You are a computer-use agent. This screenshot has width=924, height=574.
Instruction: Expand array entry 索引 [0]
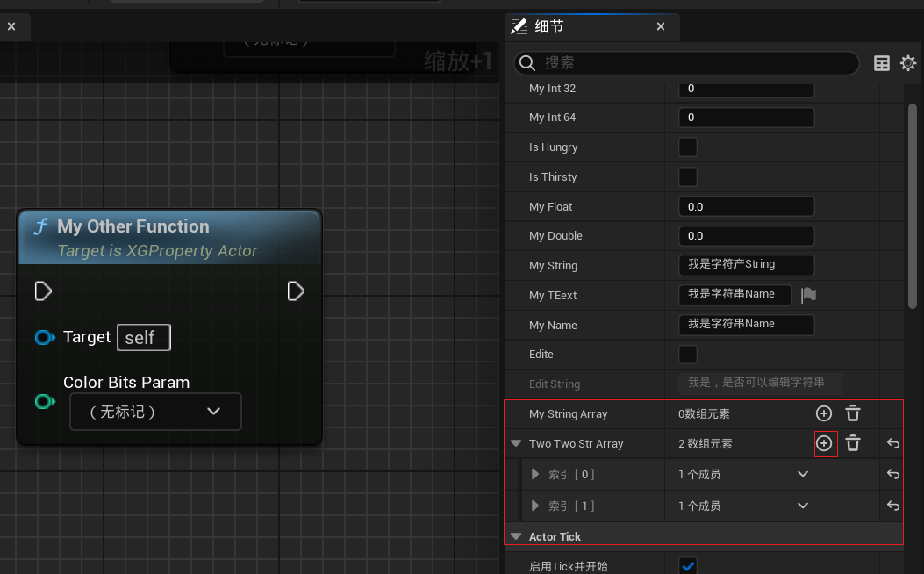535,474
